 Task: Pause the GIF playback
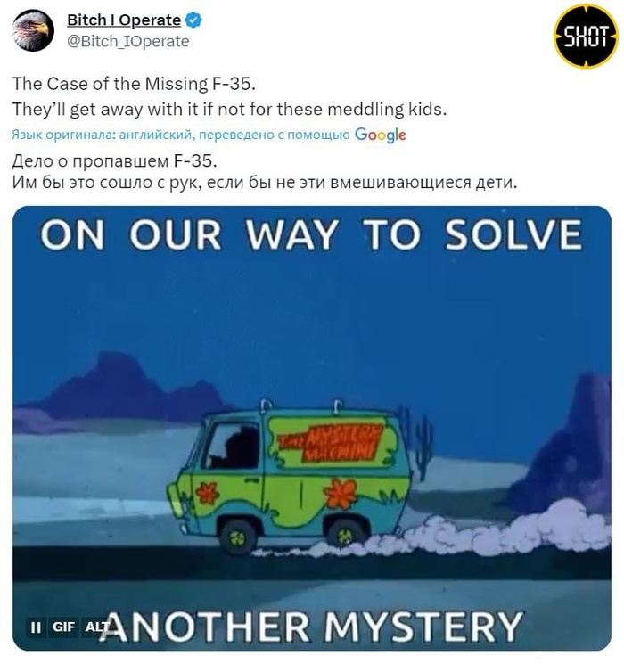pyautogui.click(x=36, y=627)
